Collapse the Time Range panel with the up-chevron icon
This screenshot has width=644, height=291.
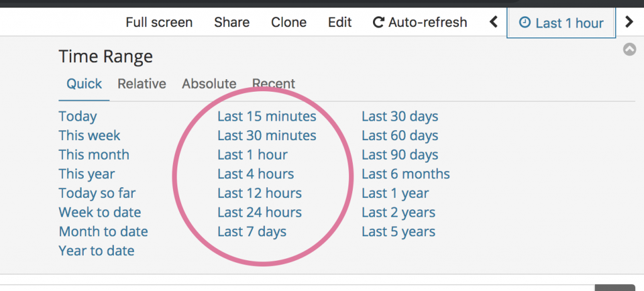tap(629, 50)
